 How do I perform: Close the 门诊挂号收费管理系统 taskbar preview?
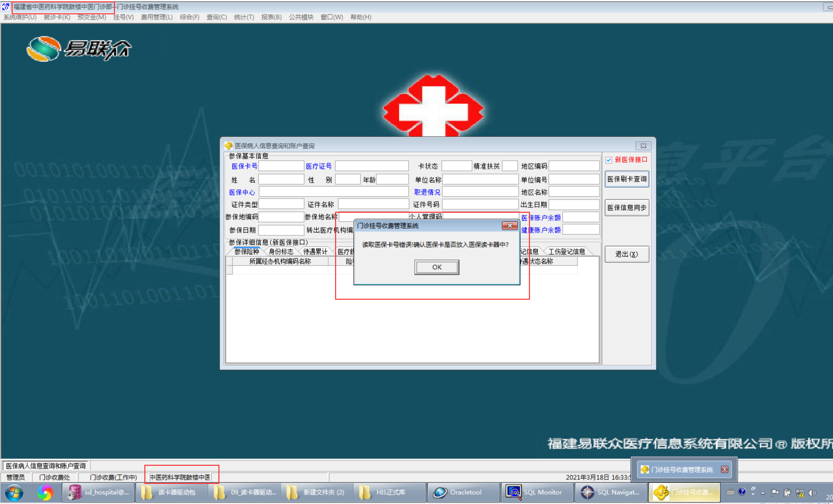click(724, 470)
